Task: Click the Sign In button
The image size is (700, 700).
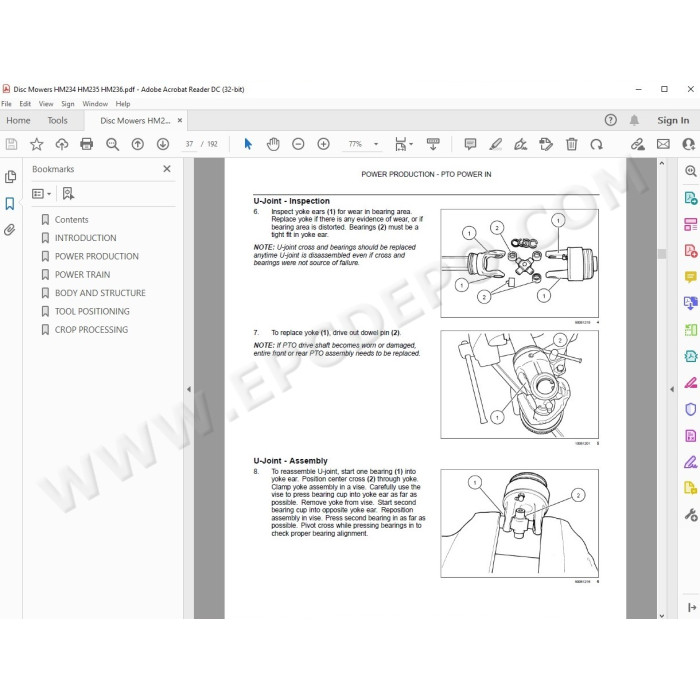Action: click(x=673, y=121)
